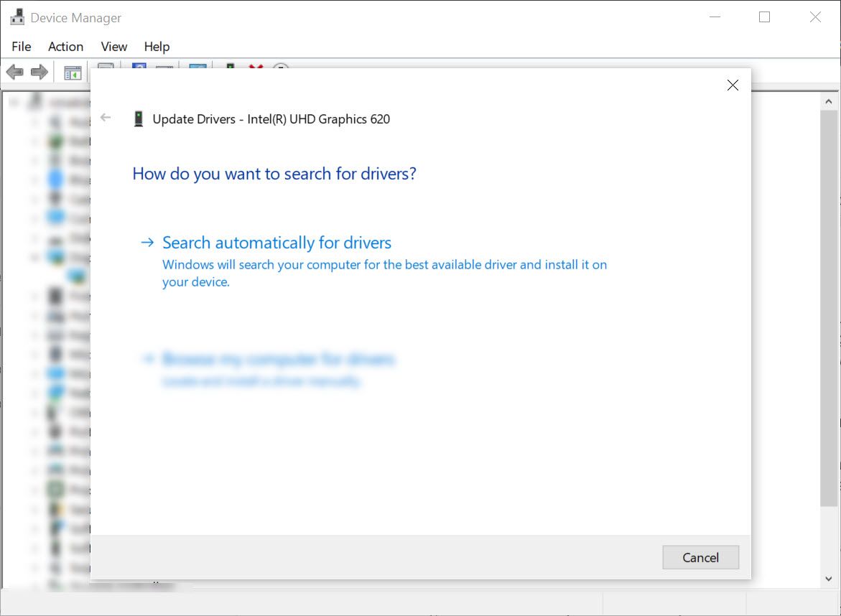Click the Forward arrow in the toolbar
This screenshot has width=841, height=616.
pyautogui.click(x=40, y=72)
